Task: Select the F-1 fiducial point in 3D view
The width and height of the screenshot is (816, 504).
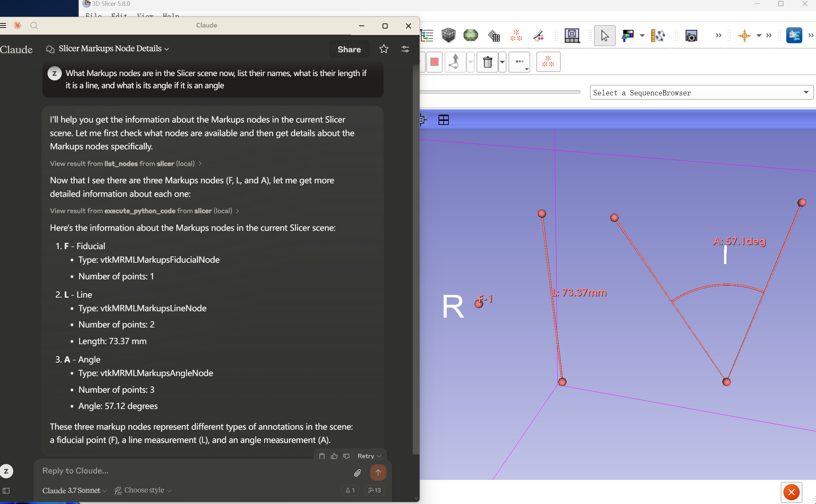Action: (479, 303)
